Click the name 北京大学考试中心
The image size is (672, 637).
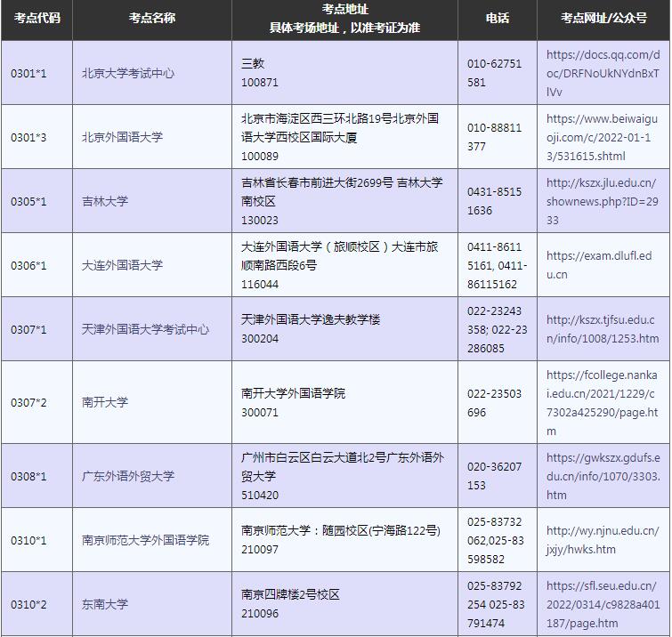128,73
